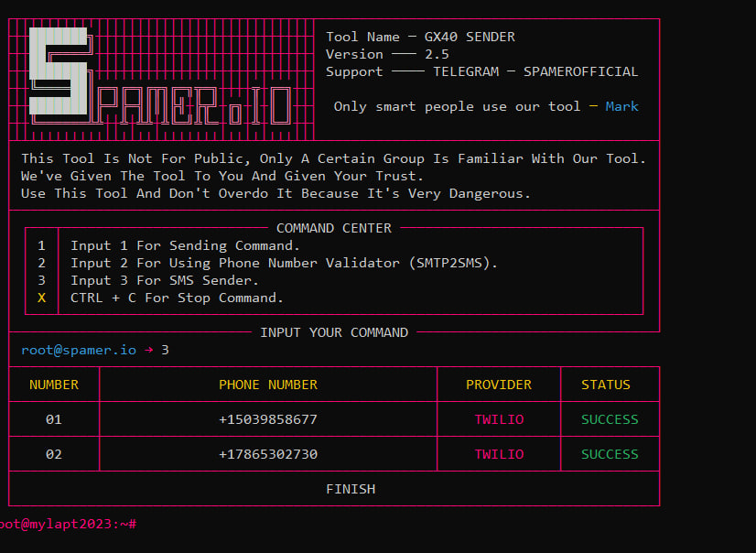Viewport: 756px width, 553px height.
Task: Click the entered command value 3
Action: [x=166, y=350]
